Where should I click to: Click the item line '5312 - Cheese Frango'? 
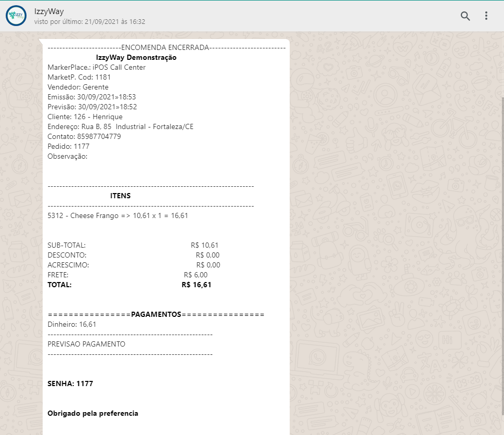click(118, 216)
